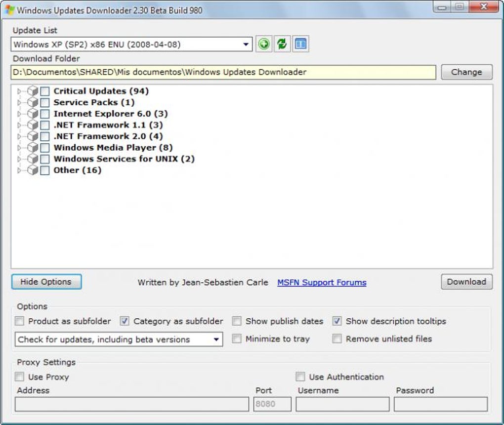Click the cube icon beside Windows Services for UNIX

[33, 159]
